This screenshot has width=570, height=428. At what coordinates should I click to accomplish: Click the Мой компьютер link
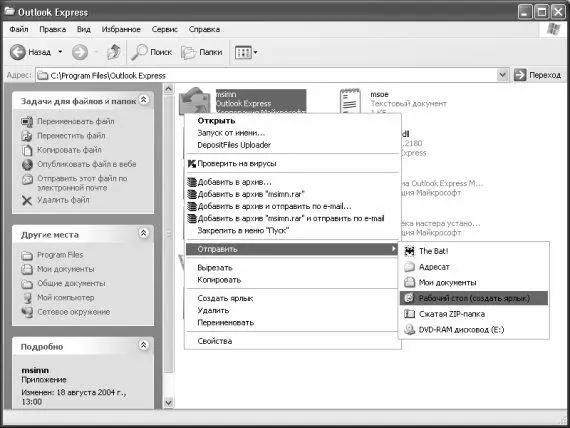(65, 297)
